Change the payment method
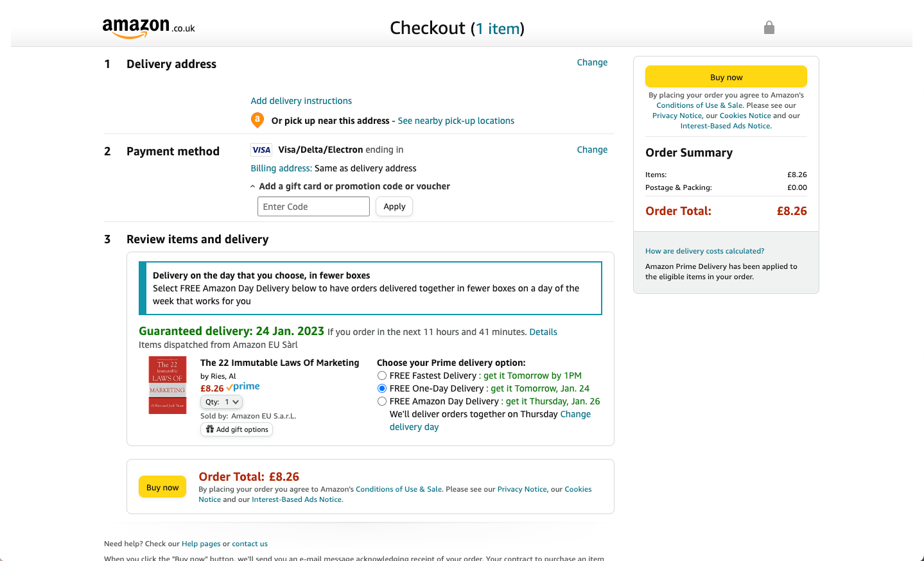The height and width of the screenshot is (561, 924). pos(592,150)
